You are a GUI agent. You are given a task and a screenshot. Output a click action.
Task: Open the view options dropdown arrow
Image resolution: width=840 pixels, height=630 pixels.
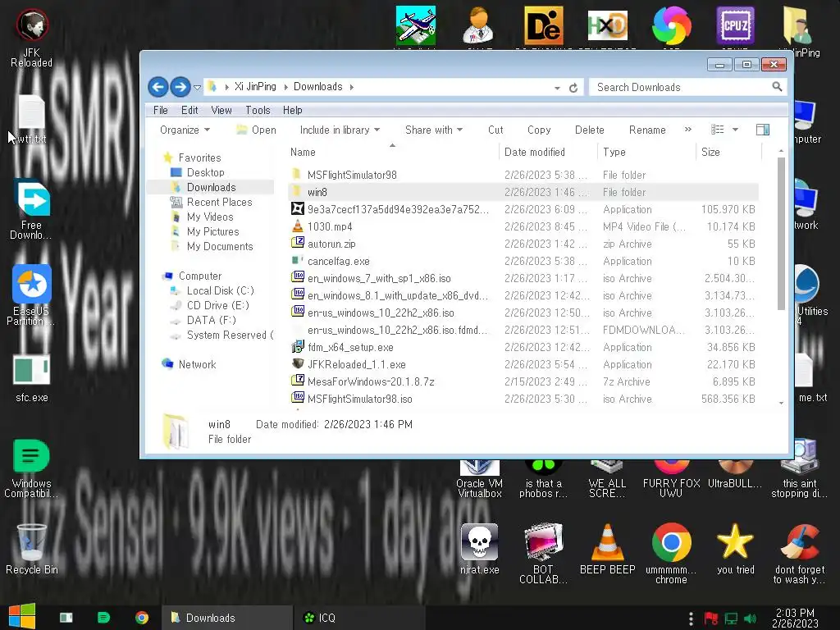tap(735, 130)
